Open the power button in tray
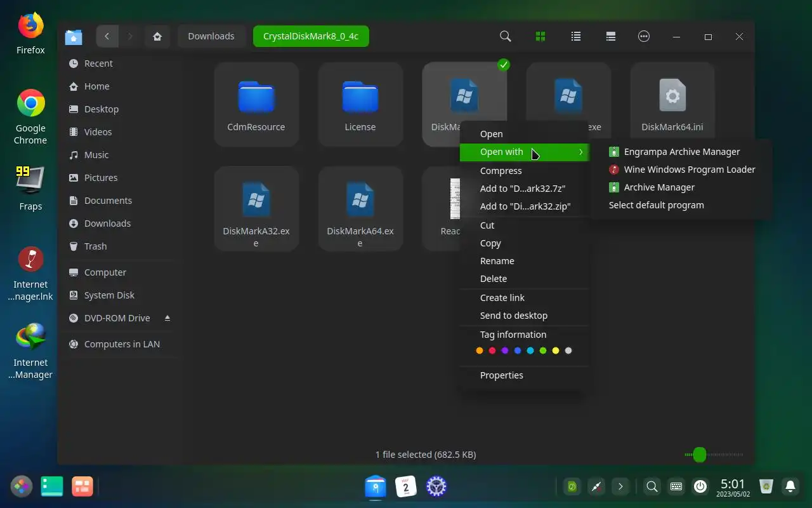812x508 pixels. 700,486
